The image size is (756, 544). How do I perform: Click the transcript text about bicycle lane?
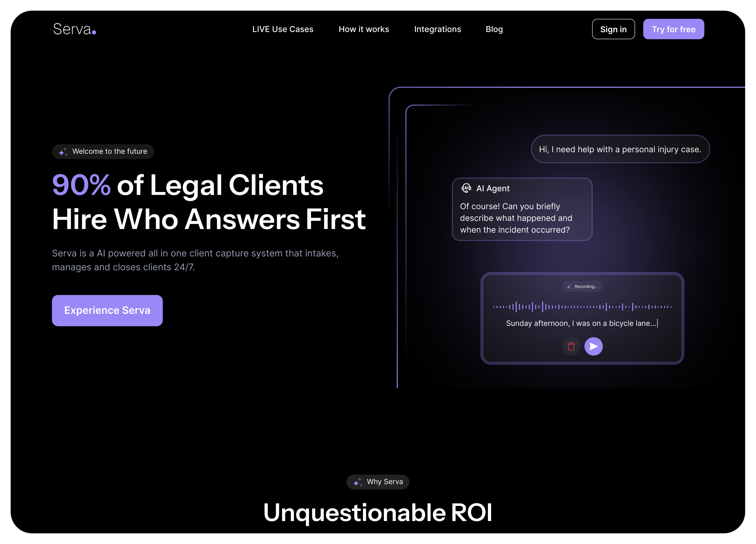point(581,323)
